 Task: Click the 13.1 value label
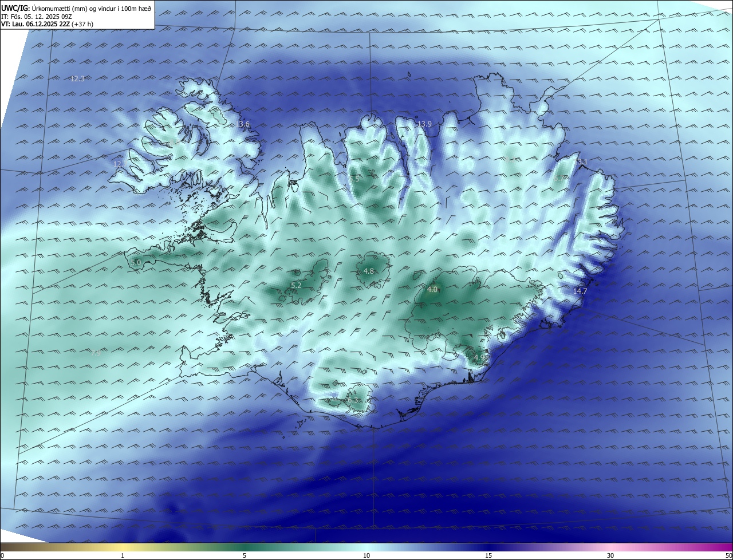(581, 162)
